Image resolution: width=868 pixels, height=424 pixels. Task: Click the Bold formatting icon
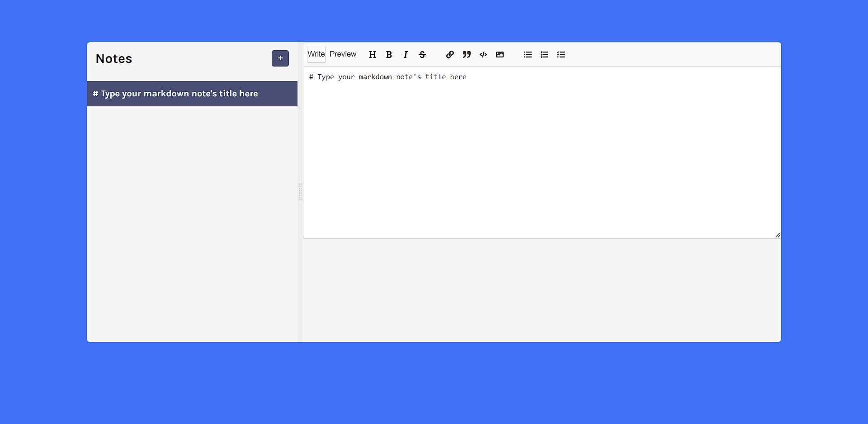[x=389, y=54]
